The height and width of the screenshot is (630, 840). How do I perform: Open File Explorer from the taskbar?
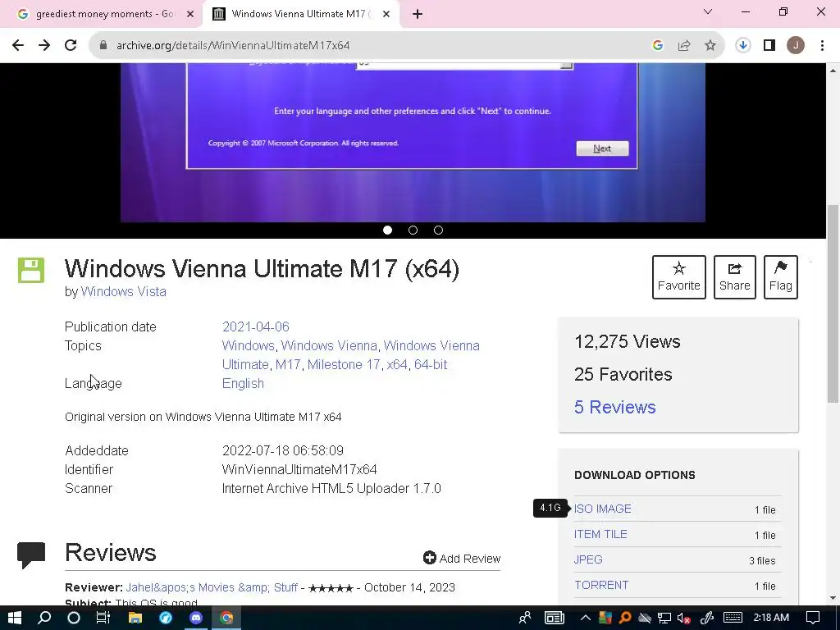pos(135,618)
